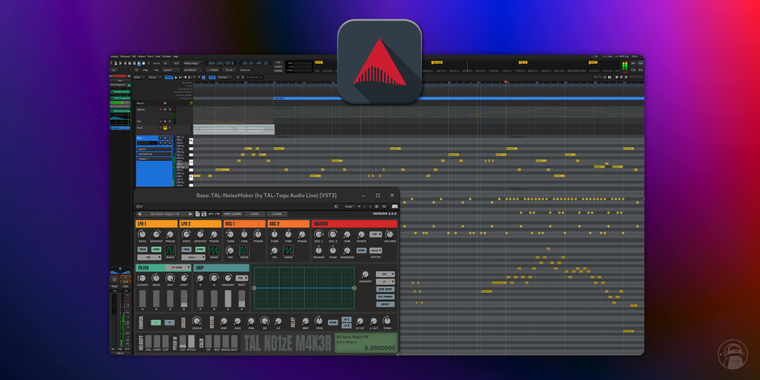Toggle the highlighted Internal Edit tool
The image size is (760, 380).
pos(204,77)
